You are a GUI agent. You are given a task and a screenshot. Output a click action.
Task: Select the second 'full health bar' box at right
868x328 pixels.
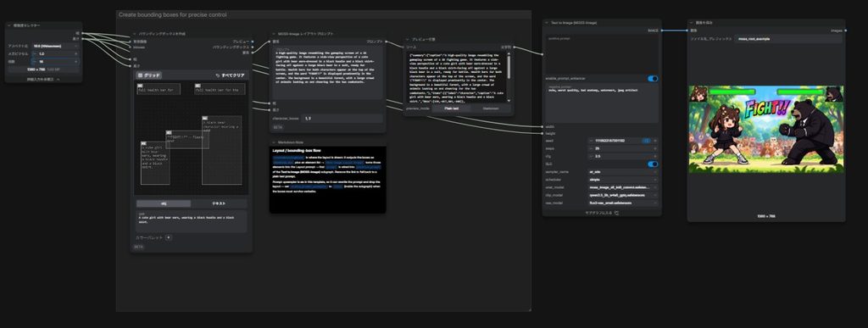tap(220, 89)
